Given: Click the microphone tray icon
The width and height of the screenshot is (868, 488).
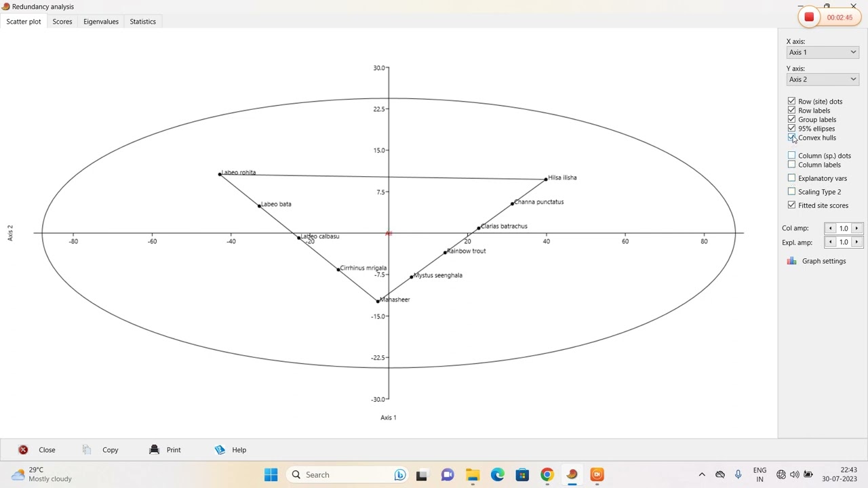Looking at the screenshot, I should point(738,475).
